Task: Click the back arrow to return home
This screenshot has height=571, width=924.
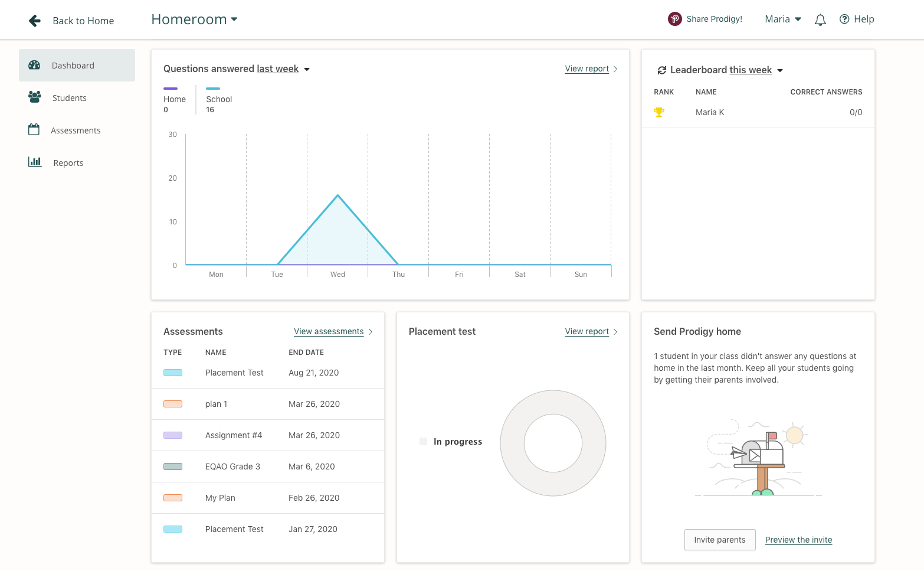Action: [35, 20]
